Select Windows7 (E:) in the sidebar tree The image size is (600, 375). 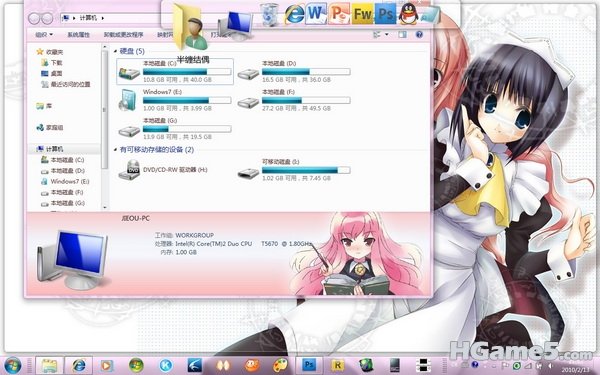pyautogui.click(x=65, y=181)
